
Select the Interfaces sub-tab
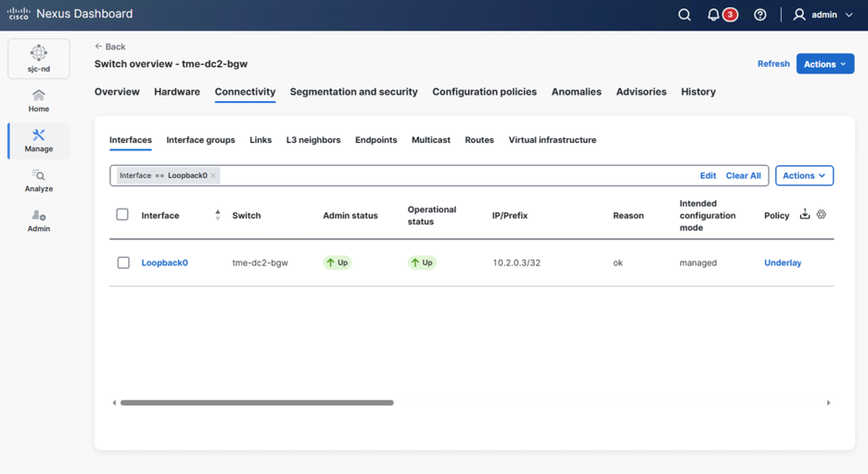pyautogui.click(x=131, y=140)
